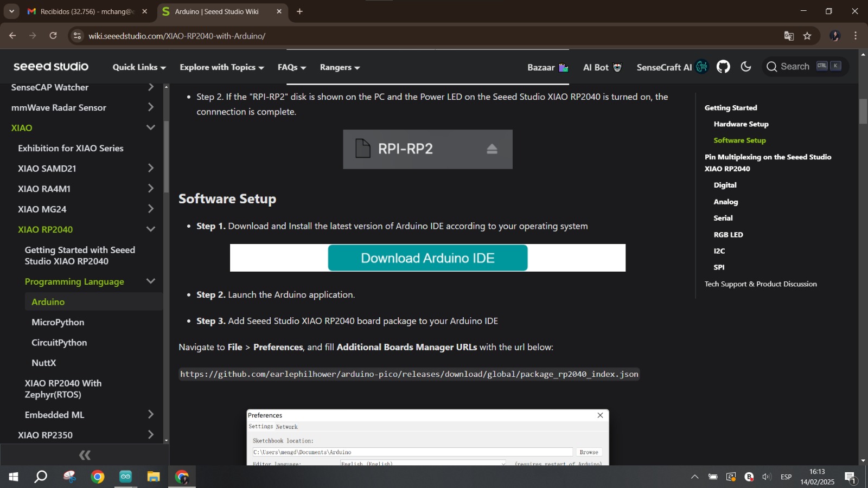Viewport: 868px width, 488px height.
Task: Jump to Tech Support & Product Discussion
Action: (x=761, y=284)
